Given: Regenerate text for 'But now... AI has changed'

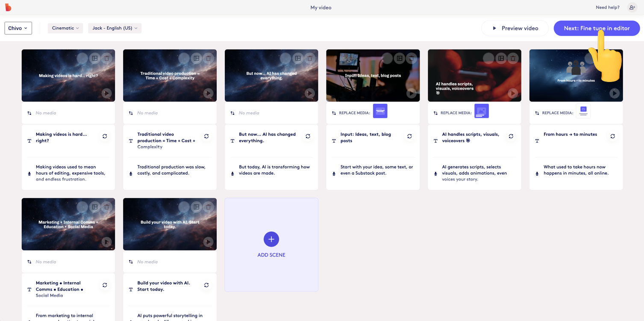Looking at the screenshot, I should point(308,136).
